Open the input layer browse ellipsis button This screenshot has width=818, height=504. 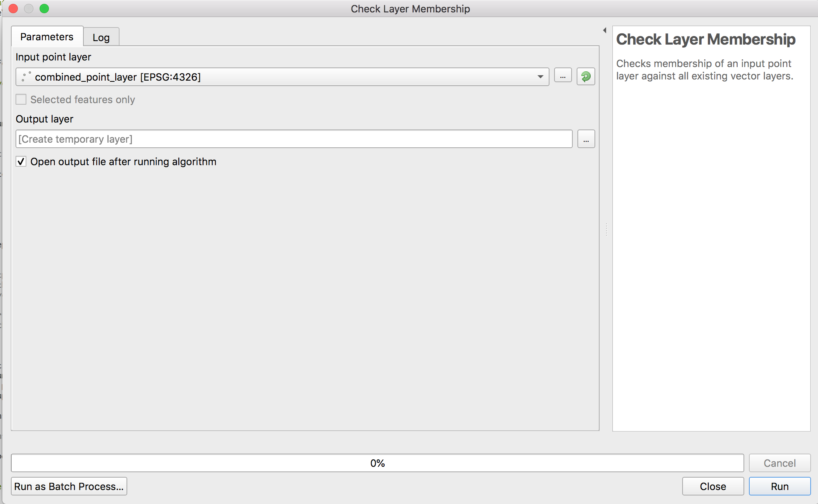point(563,76)
